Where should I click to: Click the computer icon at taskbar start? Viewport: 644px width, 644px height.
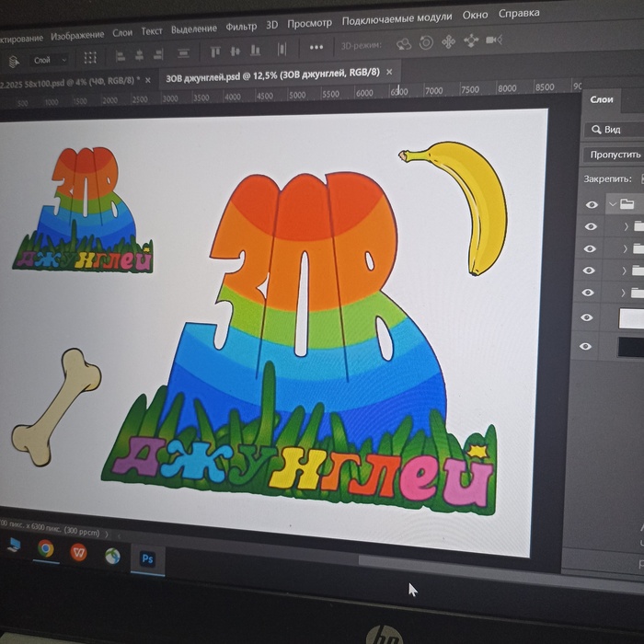(14, 545)
